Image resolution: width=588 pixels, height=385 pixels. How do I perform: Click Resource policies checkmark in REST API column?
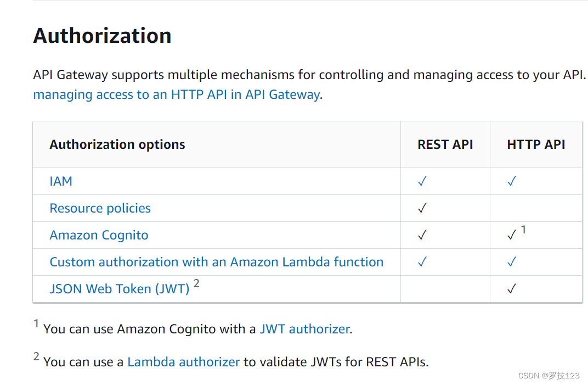click(x=422, y=208)
